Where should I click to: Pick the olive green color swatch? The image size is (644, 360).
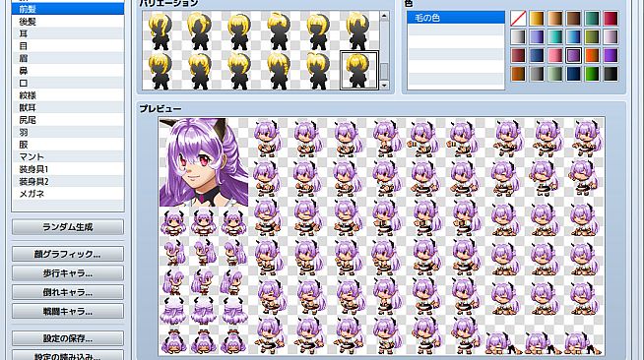point(592,36)
